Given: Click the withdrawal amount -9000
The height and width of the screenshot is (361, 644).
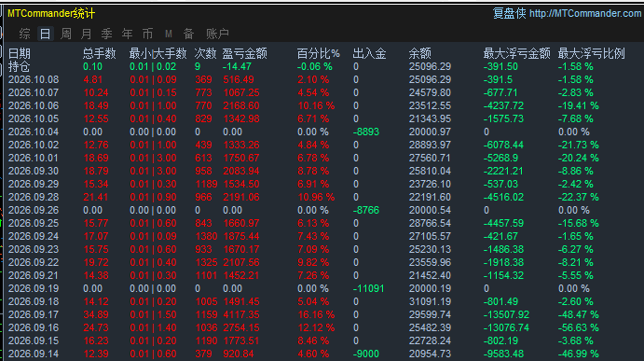Looking at the screenshot, I should [366, 354].
